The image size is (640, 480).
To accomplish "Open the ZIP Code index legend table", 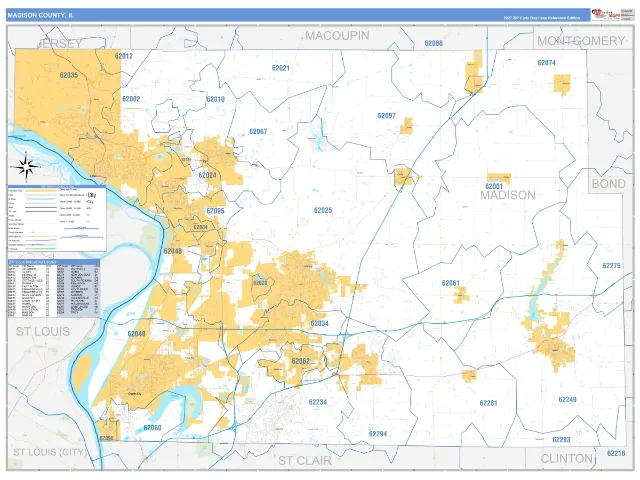I will click(53, 288).
